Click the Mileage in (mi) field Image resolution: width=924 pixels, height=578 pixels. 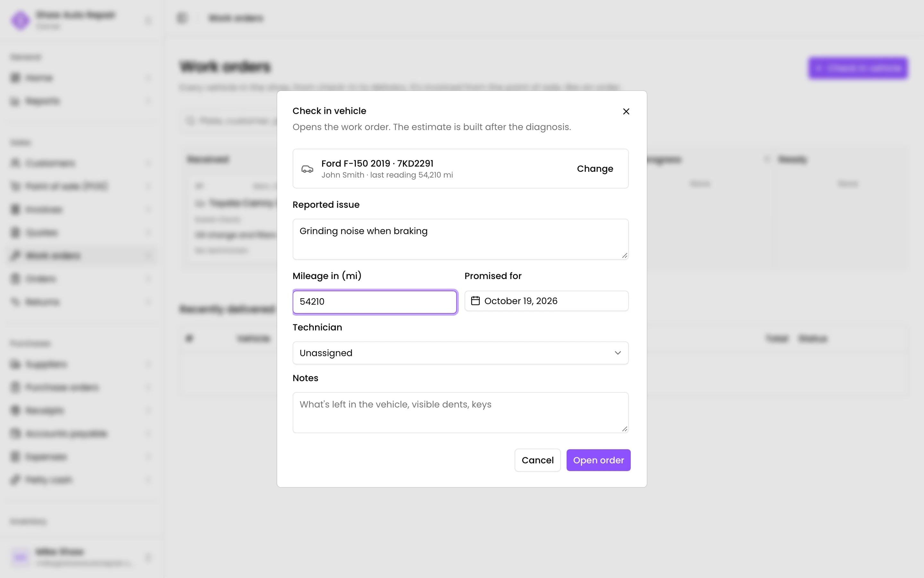tap(374, 302)
